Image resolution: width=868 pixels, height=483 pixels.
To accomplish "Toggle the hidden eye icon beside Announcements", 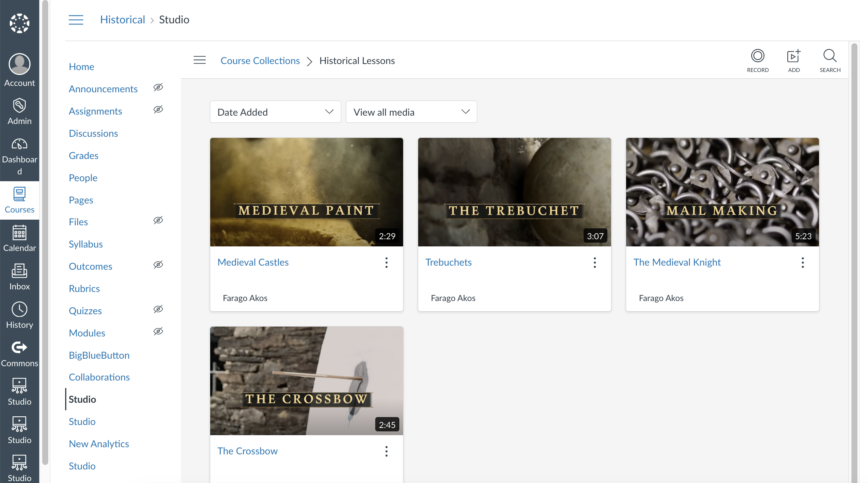I will point(158,87).
